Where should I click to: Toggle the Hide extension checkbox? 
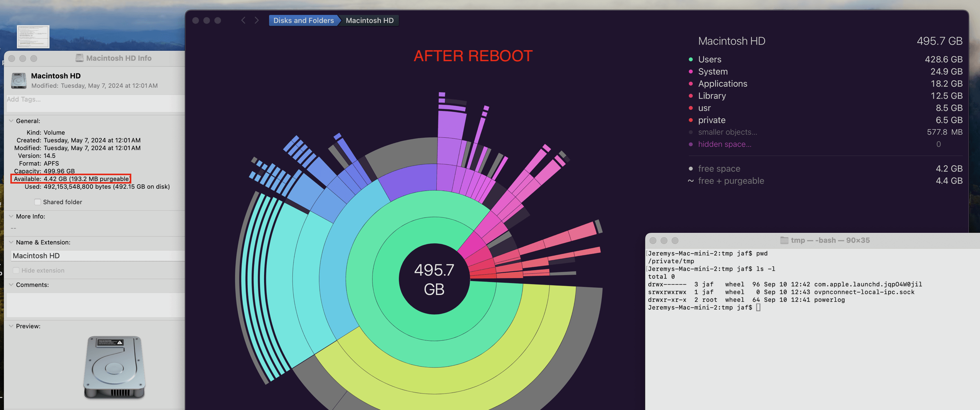tap(16, 270)
